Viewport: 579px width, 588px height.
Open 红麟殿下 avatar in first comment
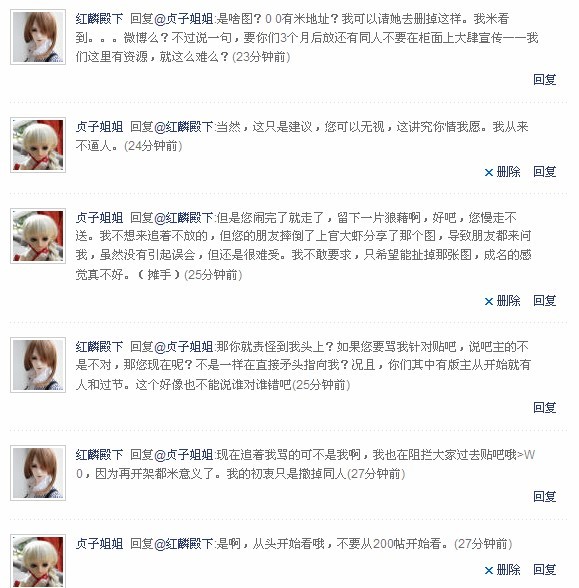[38, 37]
